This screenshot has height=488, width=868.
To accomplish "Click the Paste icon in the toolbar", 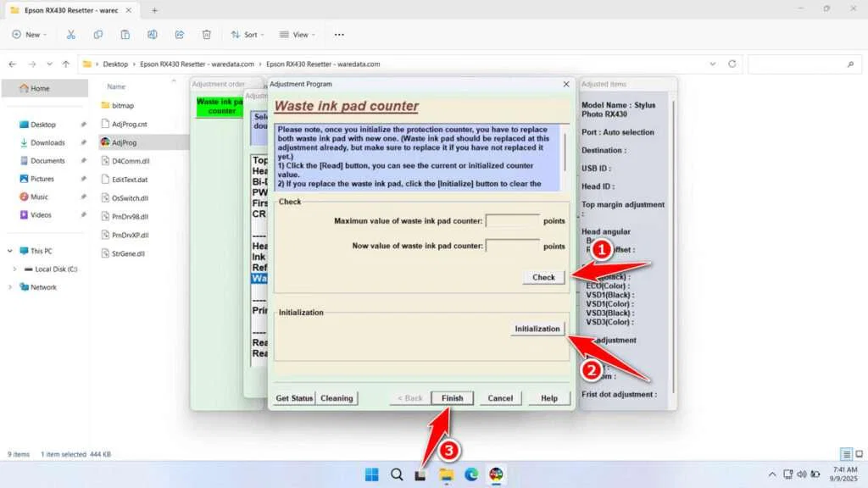I will tap(125, 35).
